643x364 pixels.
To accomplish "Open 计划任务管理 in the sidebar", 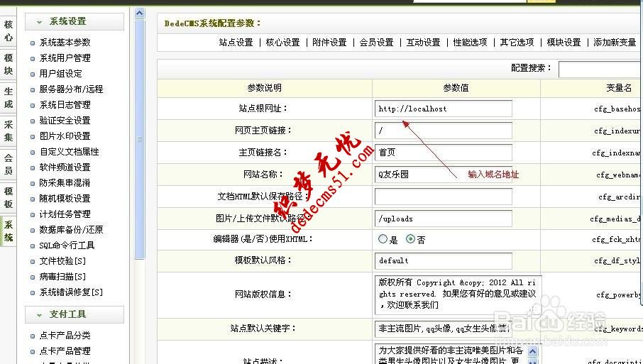I will [65, 214].
